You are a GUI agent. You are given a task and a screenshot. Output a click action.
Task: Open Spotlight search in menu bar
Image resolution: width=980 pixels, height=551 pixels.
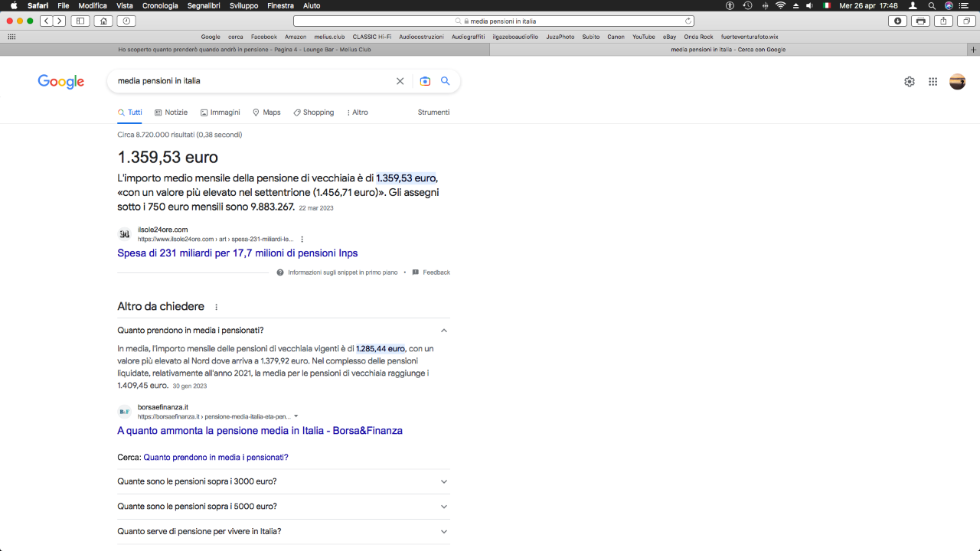pyautogui.click(x=932, y=5)
